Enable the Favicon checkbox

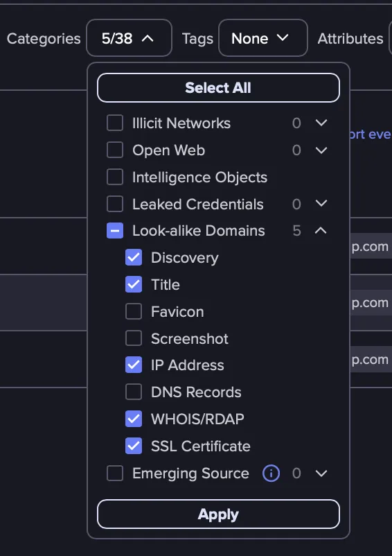click(x=134, y=311)
